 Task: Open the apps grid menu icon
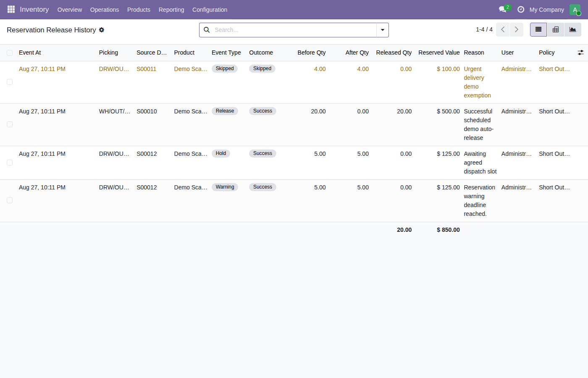click(11, 9)
